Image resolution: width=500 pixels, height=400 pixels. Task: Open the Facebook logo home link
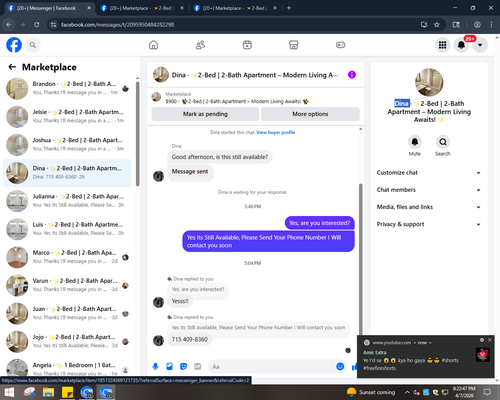(14, 45)
